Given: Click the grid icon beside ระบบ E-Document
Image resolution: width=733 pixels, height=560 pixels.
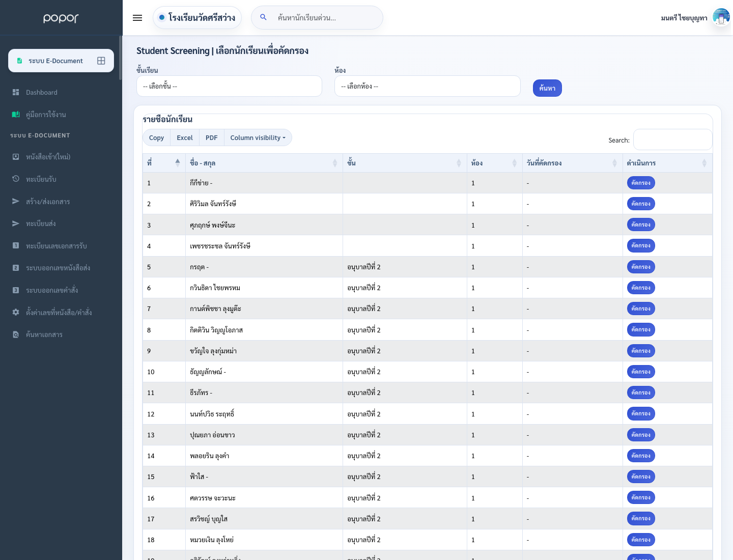Looking at the screenshot, I should pyautogui.click(x=101, y=61).
